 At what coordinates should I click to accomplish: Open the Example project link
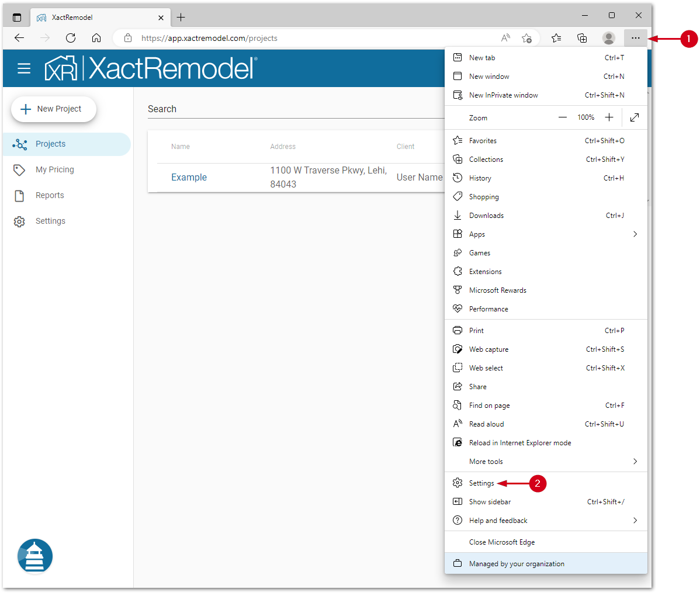point(189,176)
